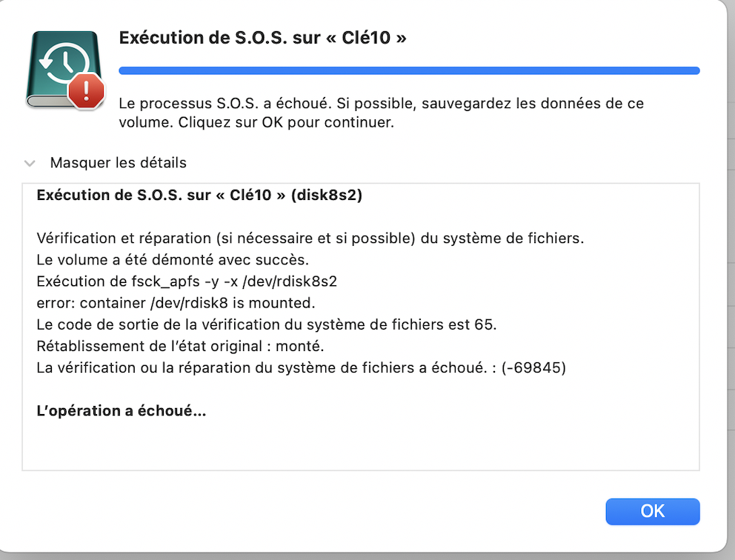Image resolution: width=735 pixels, height=560 pixels.
Task: Click the green Time Machine disk icon
Action: [x=64, y=70]
